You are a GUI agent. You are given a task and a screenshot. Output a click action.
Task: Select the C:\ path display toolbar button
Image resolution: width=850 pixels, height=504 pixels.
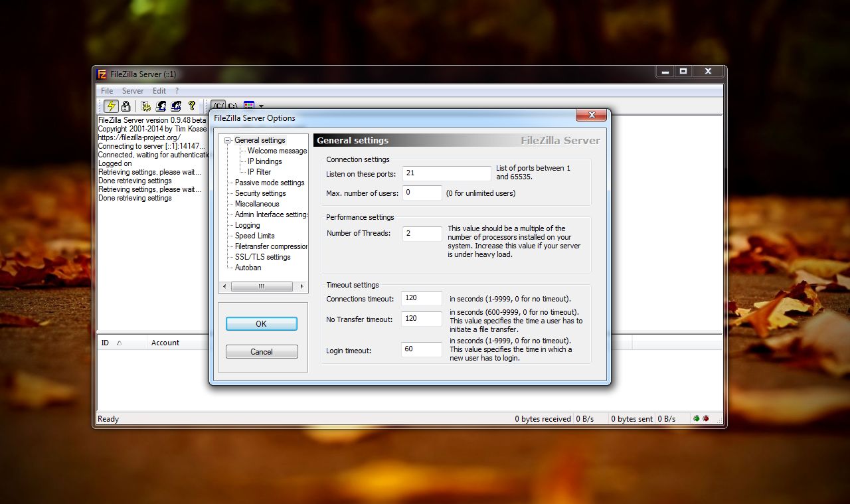233,106
